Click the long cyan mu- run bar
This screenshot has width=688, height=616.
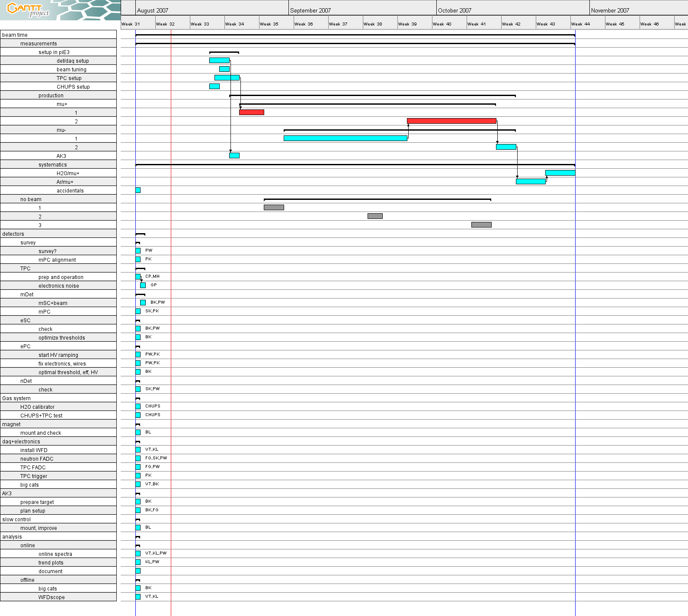345,138
